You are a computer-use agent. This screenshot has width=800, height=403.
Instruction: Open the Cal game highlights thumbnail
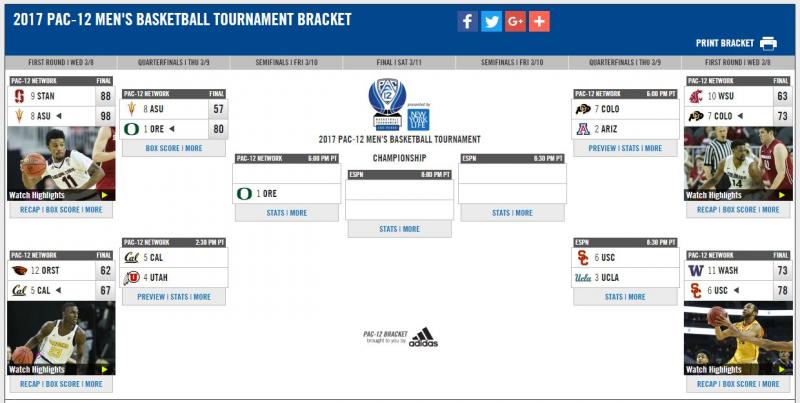click(x=61, y=338)
